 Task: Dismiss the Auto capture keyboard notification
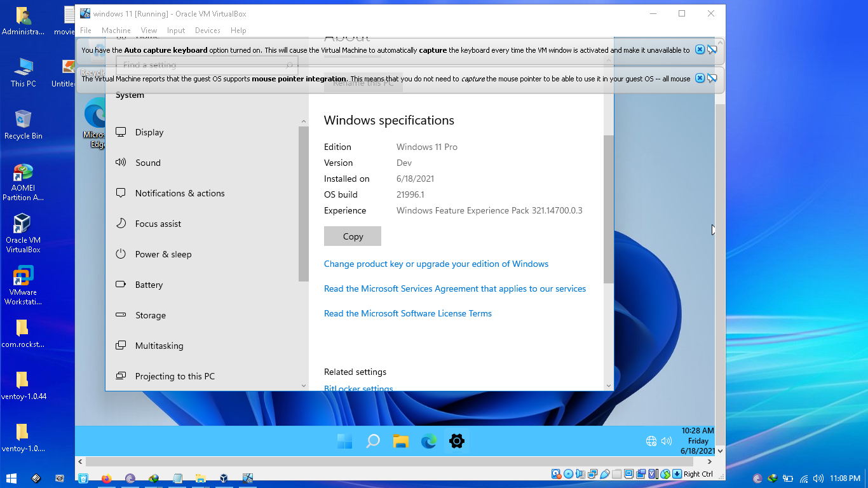(x=700, y=50)
